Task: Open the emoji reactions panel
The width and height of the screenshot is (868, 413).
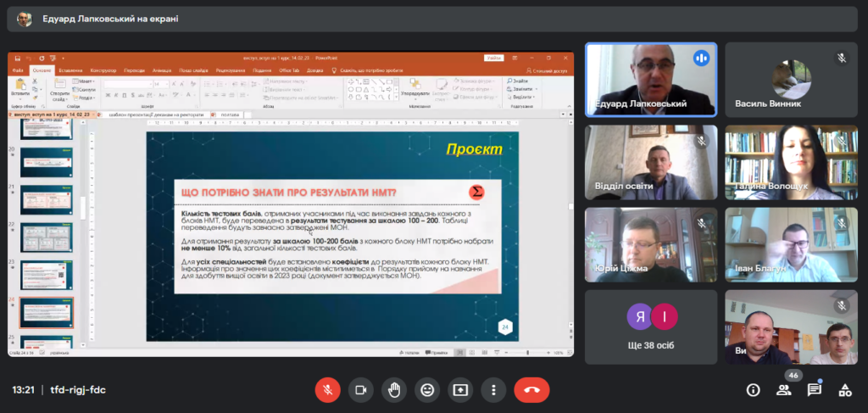Action: [x=427, y=389]
